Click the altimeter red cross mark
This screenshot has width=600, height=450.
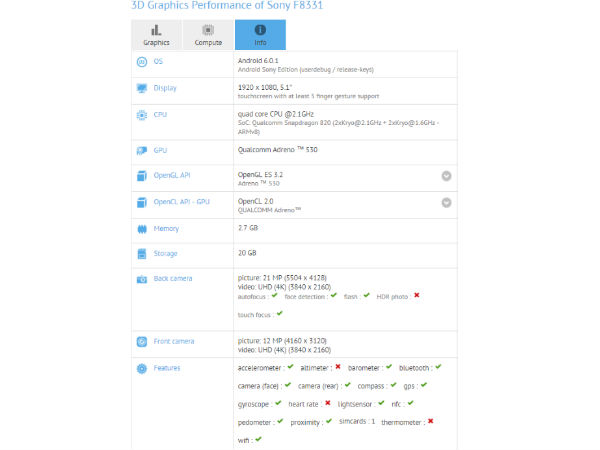[338, 367]
